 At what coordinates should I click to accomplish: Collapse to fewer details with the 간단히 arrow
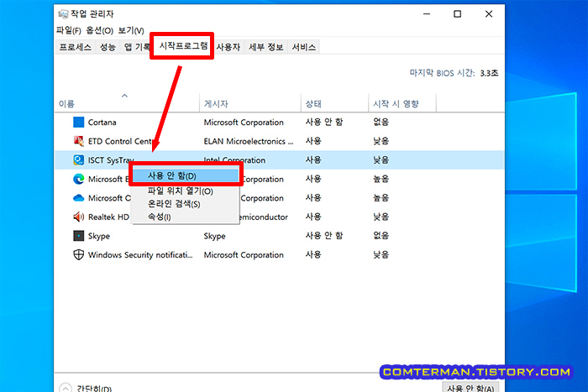[66, 388]
